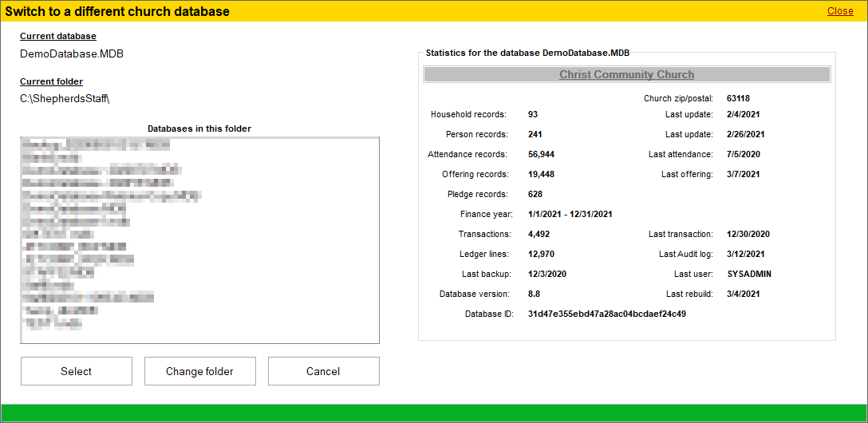
Task: Click the Current database heading
Action: [57, 36]
